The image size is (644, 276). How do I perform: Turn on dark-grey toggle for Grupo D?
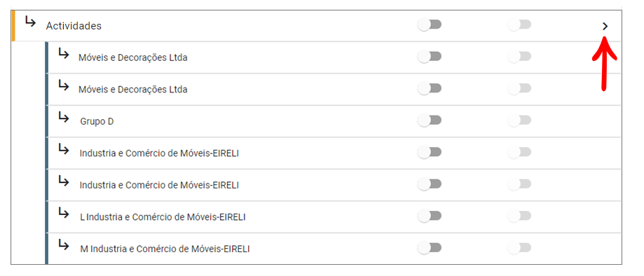[x=429, y=120]
